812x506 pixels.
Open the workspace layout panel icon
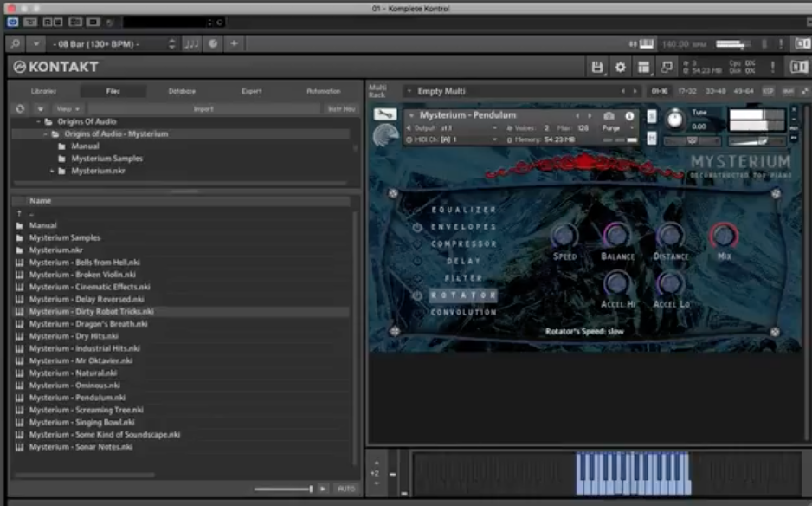tap(643, 67)
